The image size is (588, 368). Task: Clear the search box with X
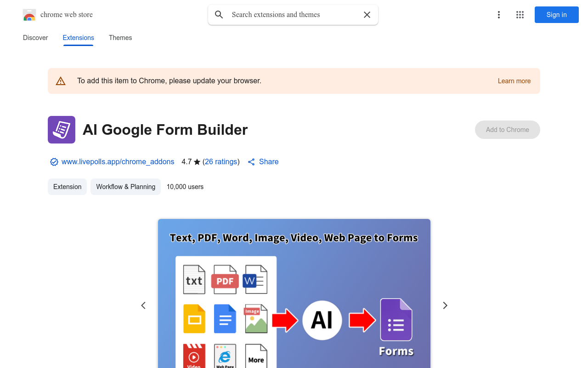click(x=367, y=15)
